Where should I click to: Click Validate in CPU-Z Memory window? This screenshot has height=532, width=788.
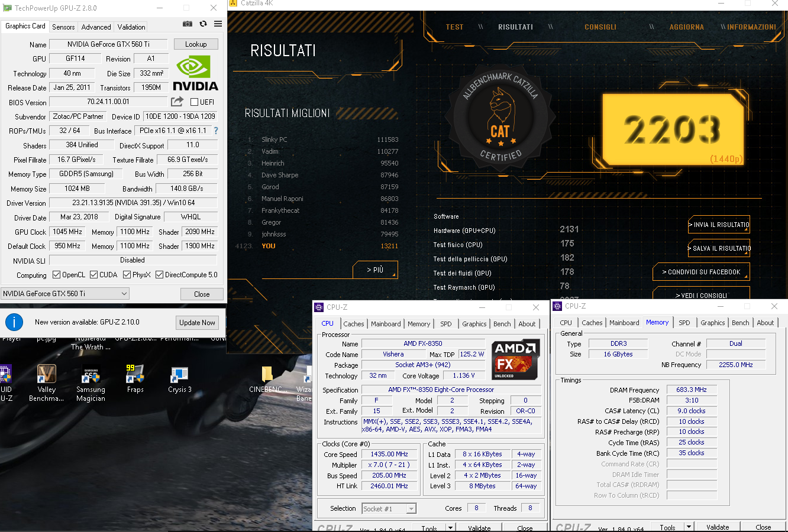(718, 527)
